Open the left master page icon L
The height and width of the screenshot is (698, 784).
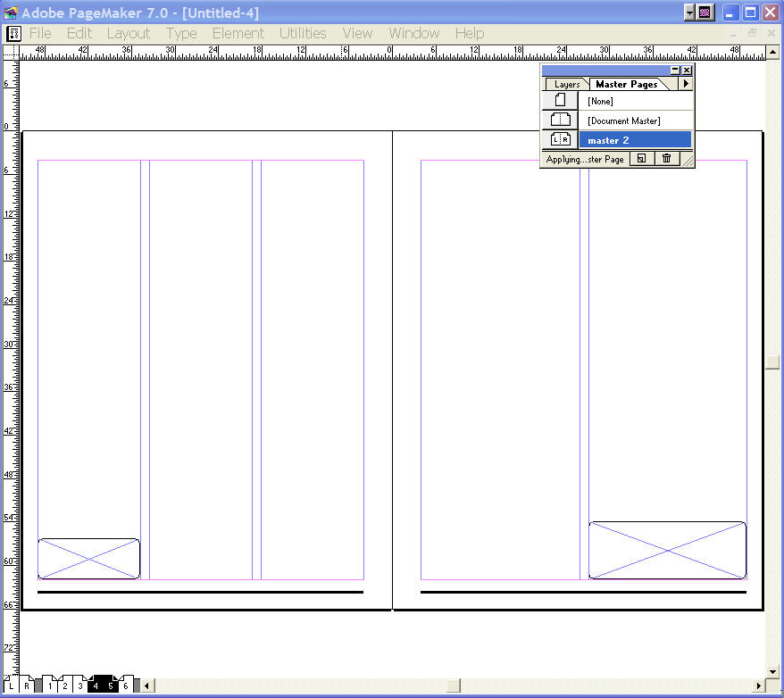point(11,685)
